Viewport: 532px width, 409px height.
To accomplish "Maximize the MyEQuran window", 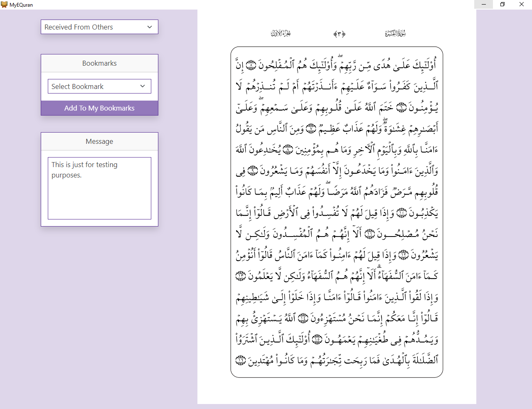I will (x=502, y=5).
